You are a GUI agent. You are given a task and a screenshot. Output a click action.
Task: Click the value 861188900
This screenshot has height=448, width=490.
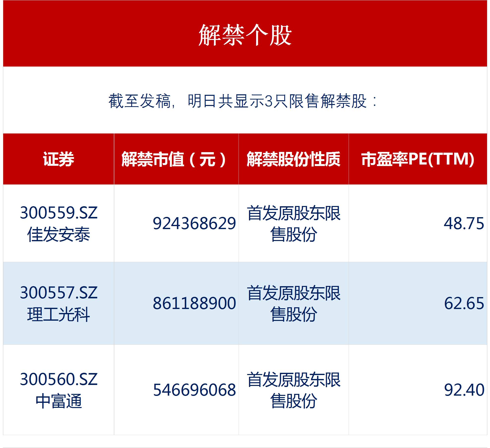coord(194,303)
